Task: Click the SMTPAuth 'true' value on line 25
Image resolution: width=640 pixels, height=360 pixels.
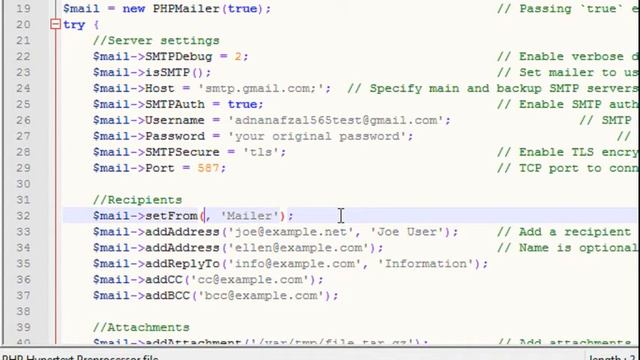Action: tap(242, 104)
